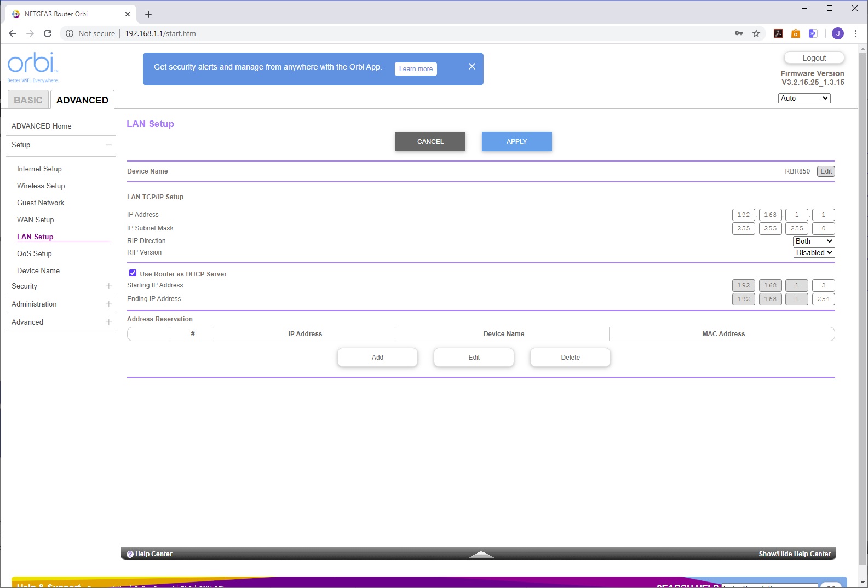Screen dimensions: 868x588
Task: Click the last octet of IP Subnet Mask
Action: pyautogui.click(x=824, y=228)
